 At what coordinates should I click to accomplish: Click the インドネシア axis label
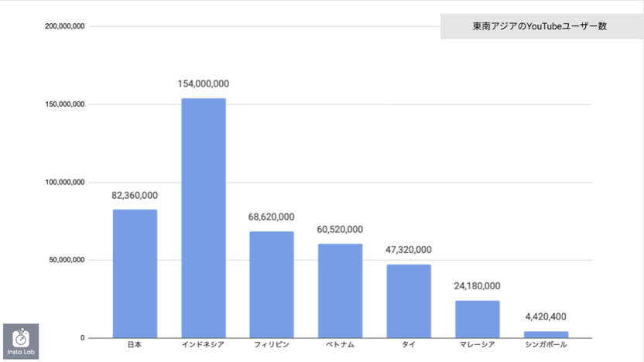click(x=204, y=345)
